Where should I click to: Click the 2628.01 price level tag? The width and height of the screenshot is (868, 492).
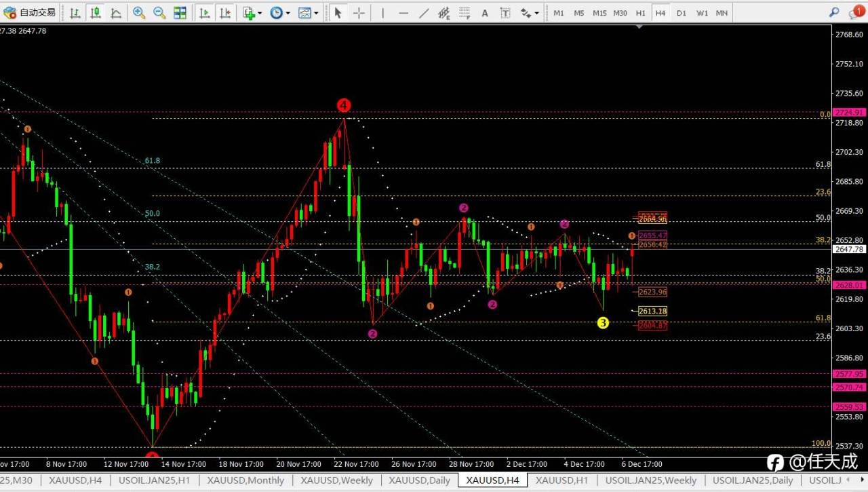pyautogui.click(x=849, y=286)
